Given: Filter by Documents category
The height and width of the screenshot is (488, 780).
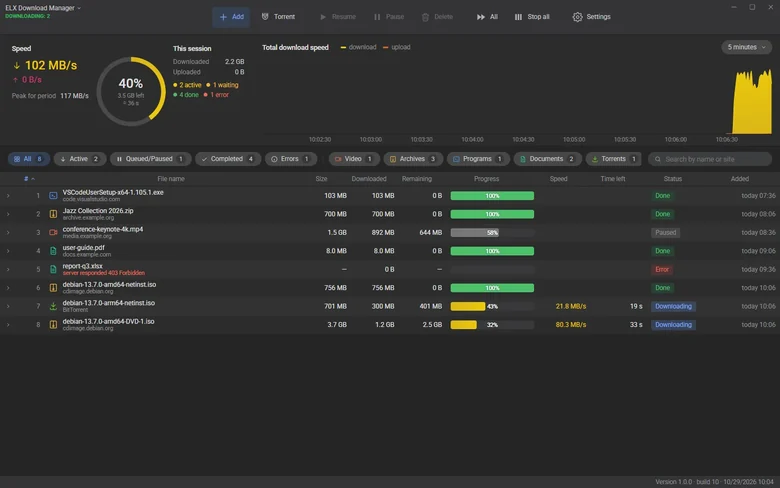Looking at the screenshot, I should point(547,159).
